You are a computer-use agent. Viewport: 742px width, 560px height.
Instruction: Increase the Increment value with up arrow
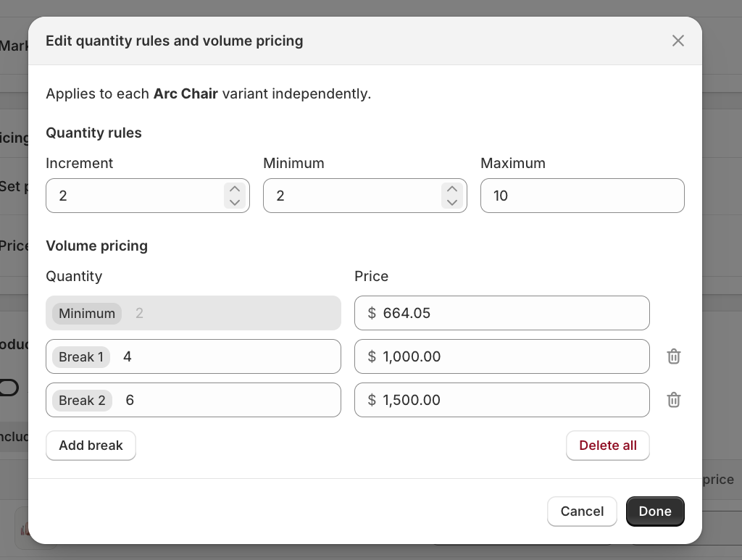[235, 189]
